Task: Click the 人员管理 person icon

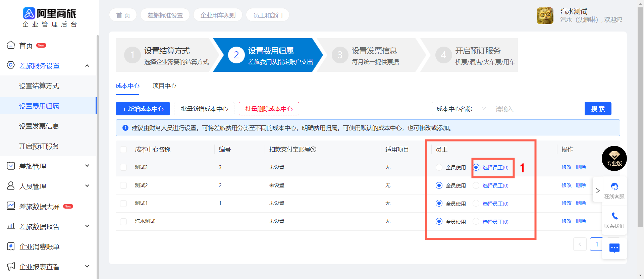Action: tap(11, 186)
